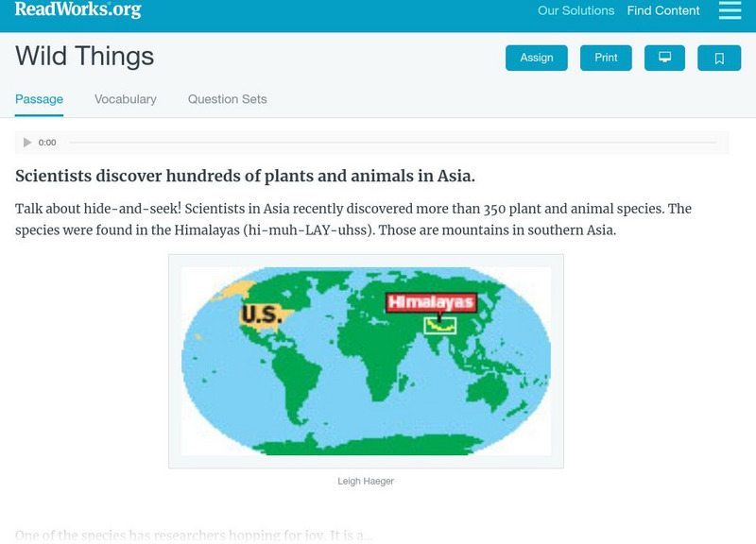Click the projector display mode icon
The image size is (756, 544).
(664, 58)
